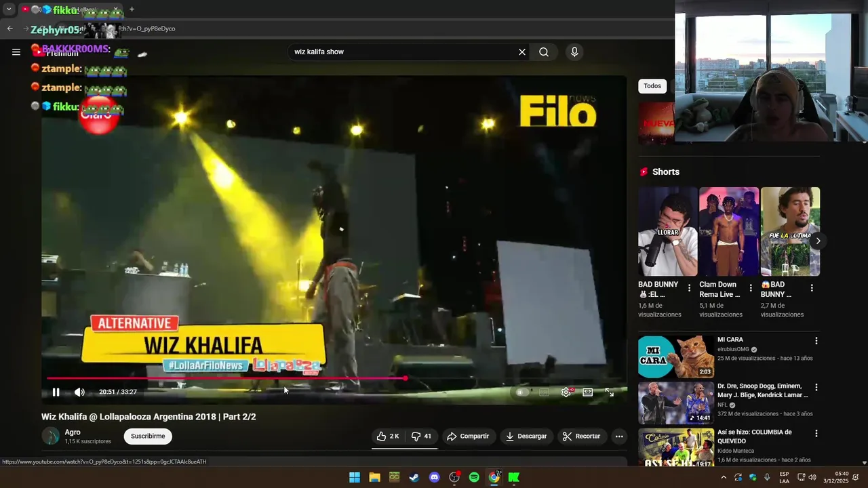
Task: Pause the Wiz Khalifa video
Action: [x=56, y=392]
